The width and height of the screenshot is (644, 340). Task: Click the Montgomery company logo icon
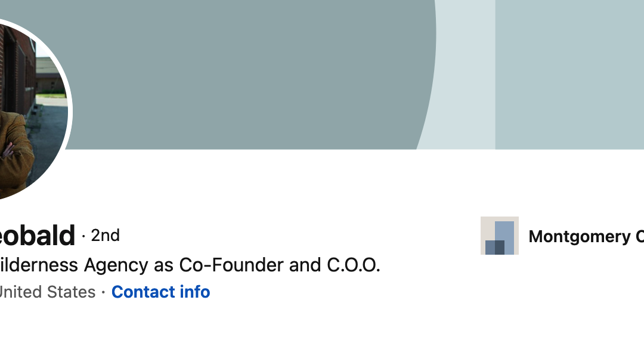(x=500, y=236)
